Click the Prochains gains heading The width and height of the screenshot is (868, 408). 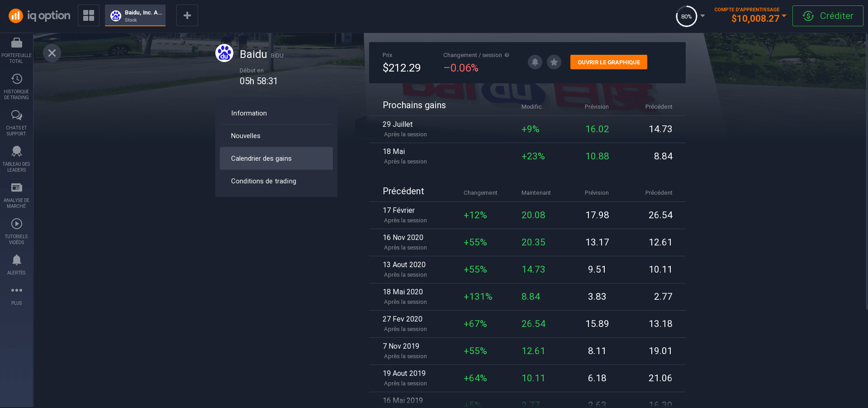click(414, 105)
